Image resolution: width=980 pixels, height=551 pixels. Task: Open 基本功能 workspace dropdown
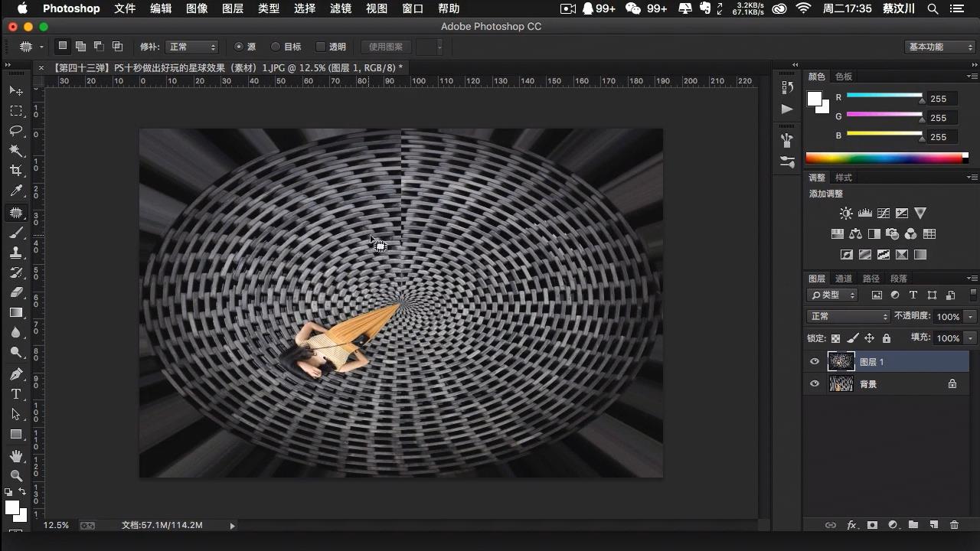941,47
